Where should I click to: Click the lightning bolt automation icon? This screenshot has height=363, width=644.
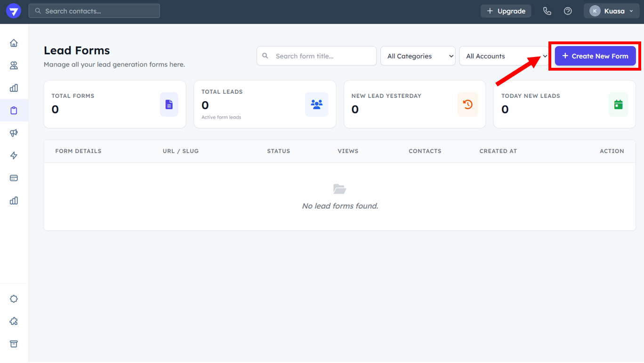pyautogui.click(x=14, y=156)
